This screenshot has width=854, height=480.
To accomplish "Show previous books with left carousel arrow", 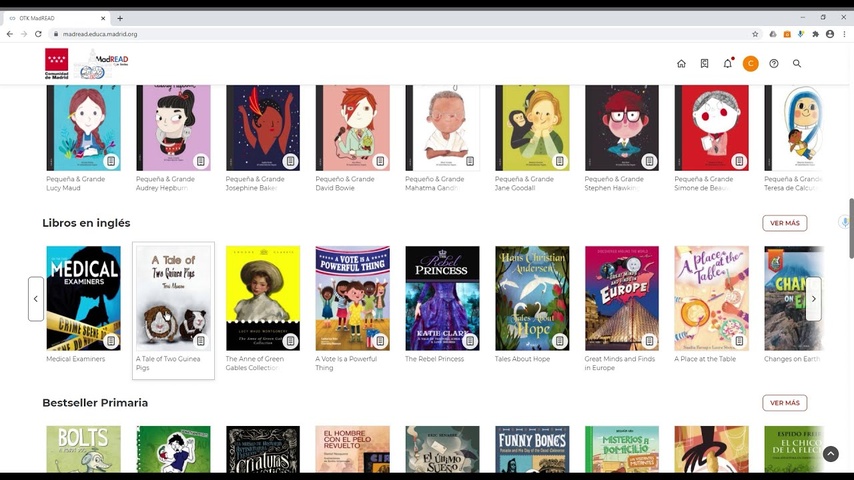I will (36, 299).
